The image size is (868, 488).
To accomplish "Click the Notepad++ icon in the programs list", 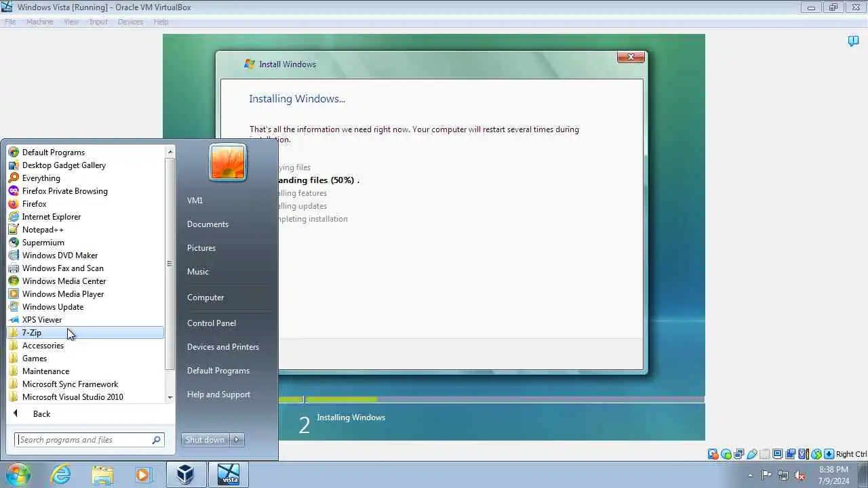I will 14,229.
